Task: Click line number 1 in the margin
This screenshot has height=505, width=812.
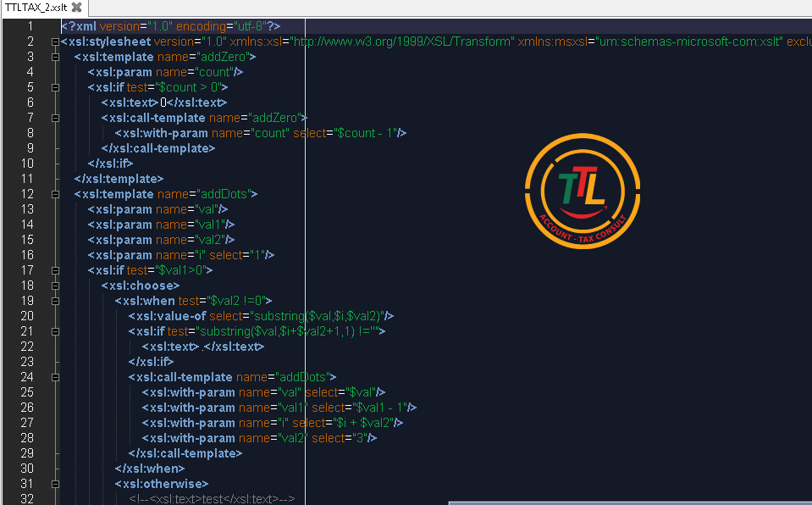Action: pos(30,26)
